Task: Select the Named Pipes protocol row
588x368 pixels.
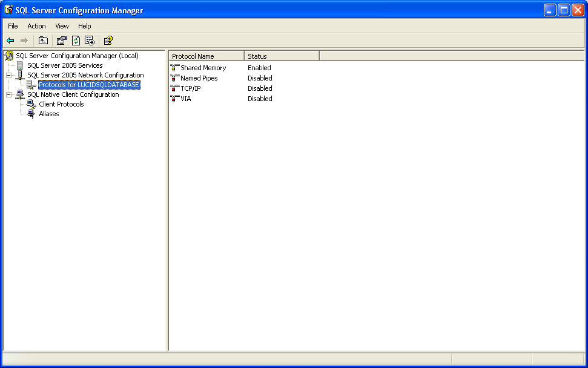Action: tap(199, 78)
